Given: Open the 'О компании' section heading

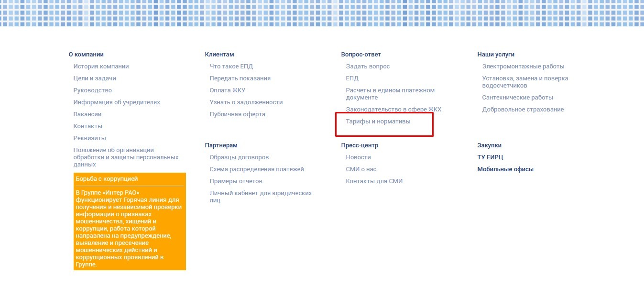Looking at the screenshot, I should [x=86, y=55].
